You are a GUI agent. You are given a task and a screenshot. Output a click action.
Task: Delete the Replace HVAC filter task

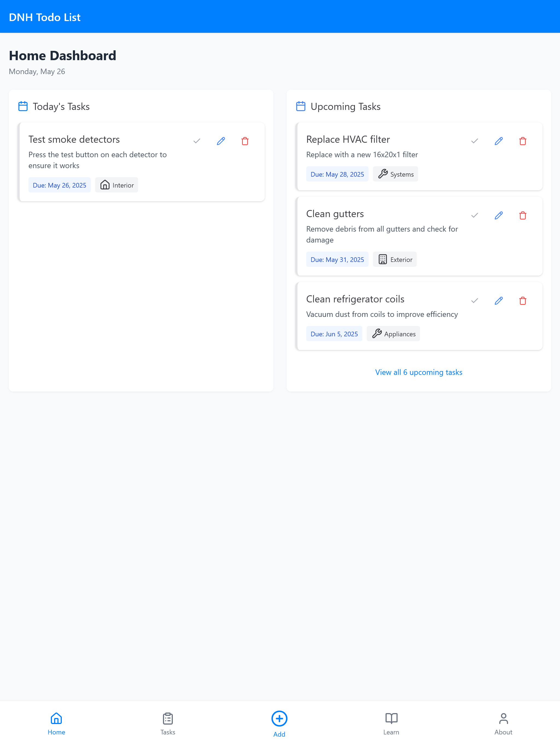[523, 141]
